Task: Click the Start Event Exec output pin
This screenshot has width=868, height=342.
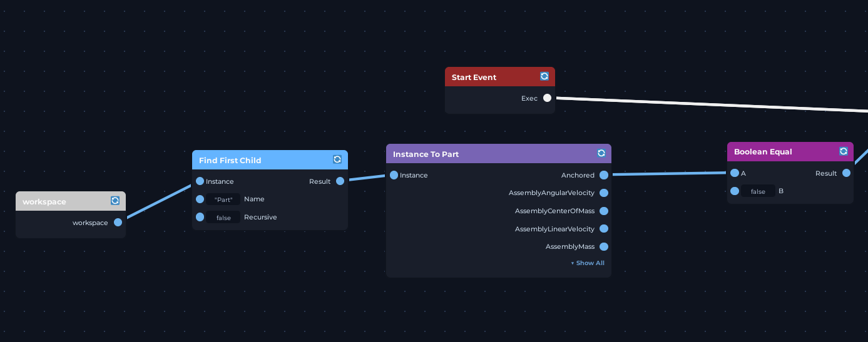Action: coord(548,98)
